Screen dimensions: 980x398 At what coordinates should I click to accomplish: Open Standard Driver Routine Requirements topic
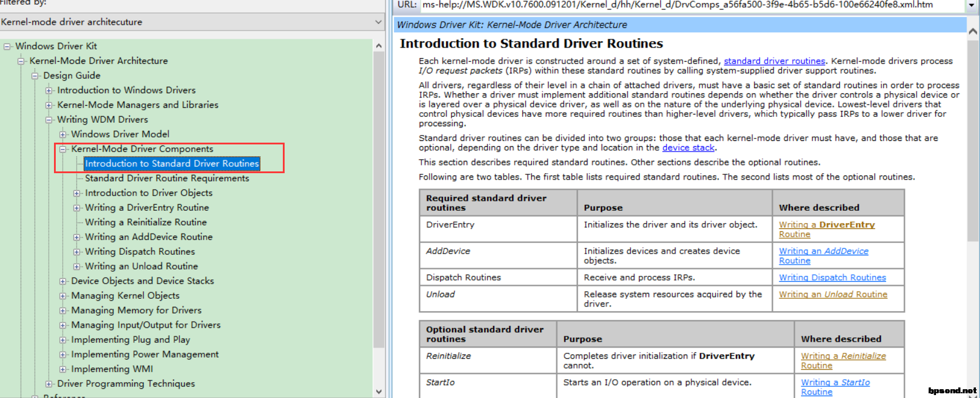click(167, 178)
